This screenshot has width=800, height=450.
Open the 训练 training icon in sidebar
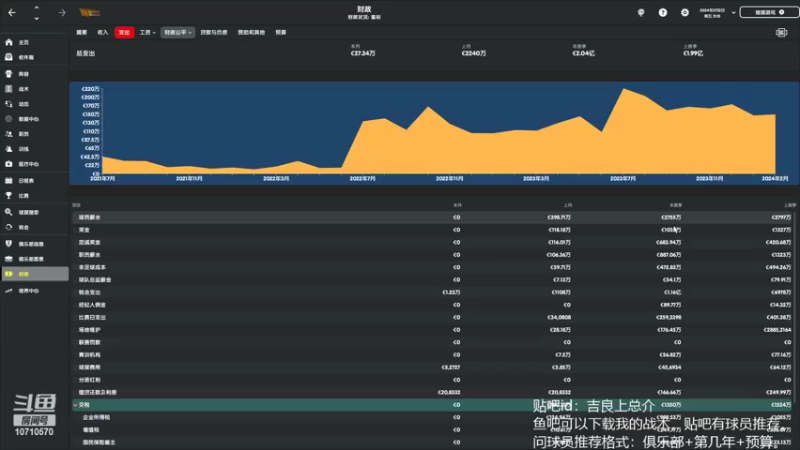point(9,149)
